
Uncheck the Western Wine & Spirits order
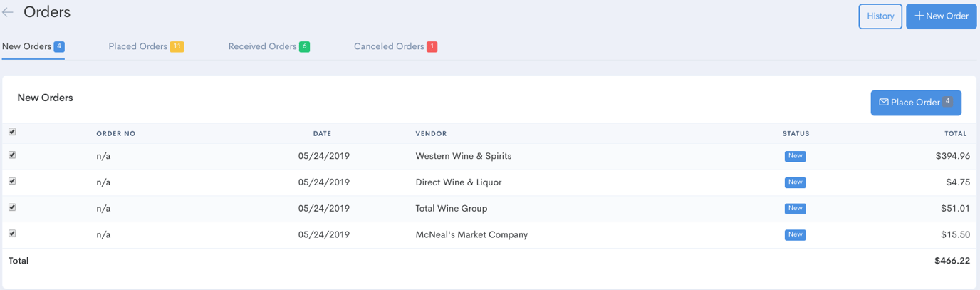coord(12,155)
